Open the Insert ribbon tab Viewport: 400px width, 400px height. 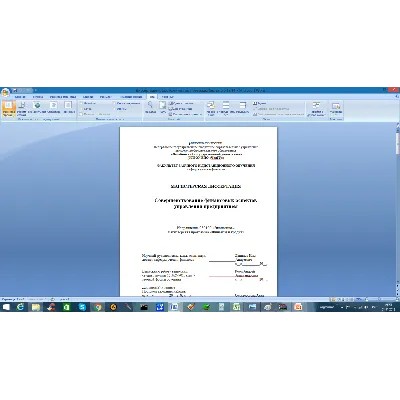tap(38, 97)
